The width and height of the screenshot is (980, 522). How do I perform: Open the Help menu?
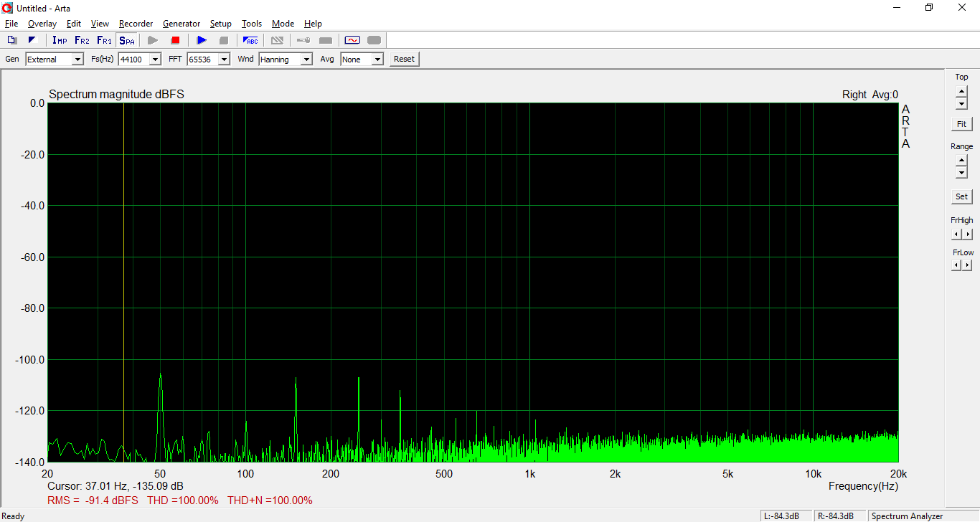point(313,24)
